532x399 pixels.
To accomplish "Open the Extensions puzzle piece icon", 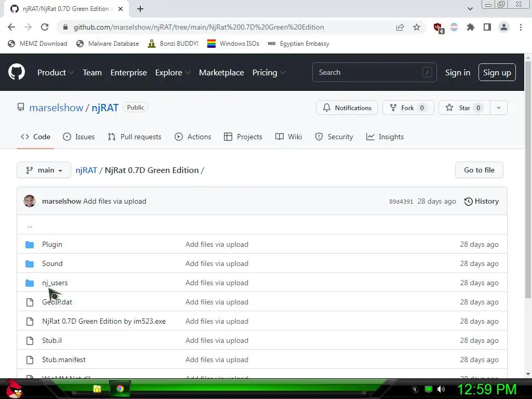I will [470, 27].
